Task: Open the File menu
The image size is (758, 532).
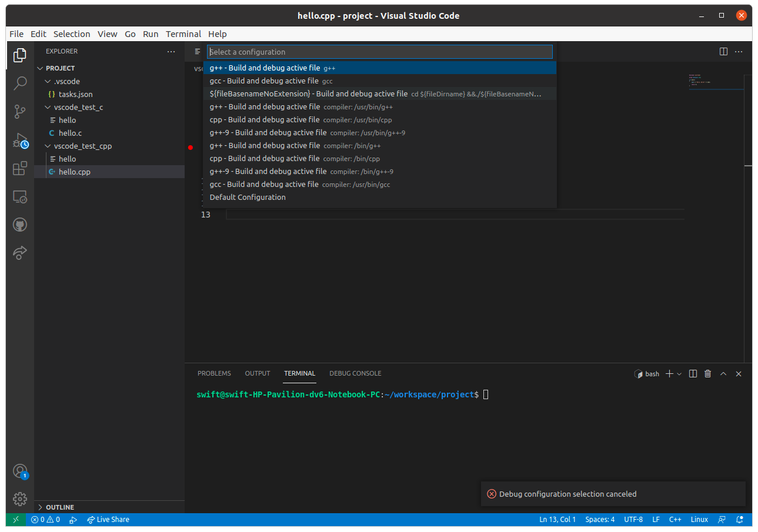Action: (16, 34)
